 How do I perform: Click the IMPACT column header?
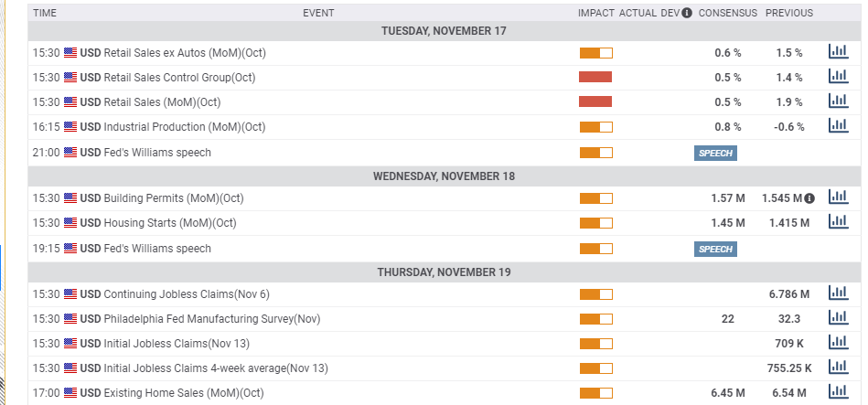tap(596, 13)
